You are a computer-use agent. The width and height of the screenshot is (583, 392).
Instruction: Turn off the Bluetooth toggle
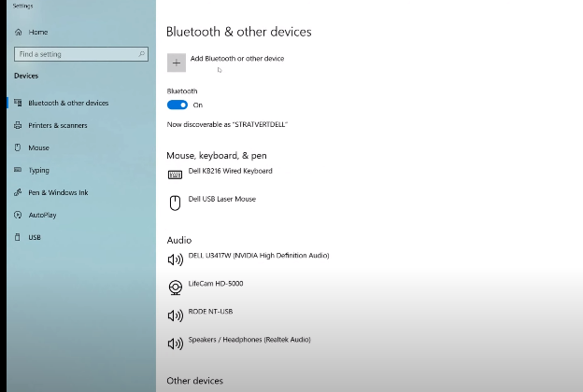[x=178, y=105]
